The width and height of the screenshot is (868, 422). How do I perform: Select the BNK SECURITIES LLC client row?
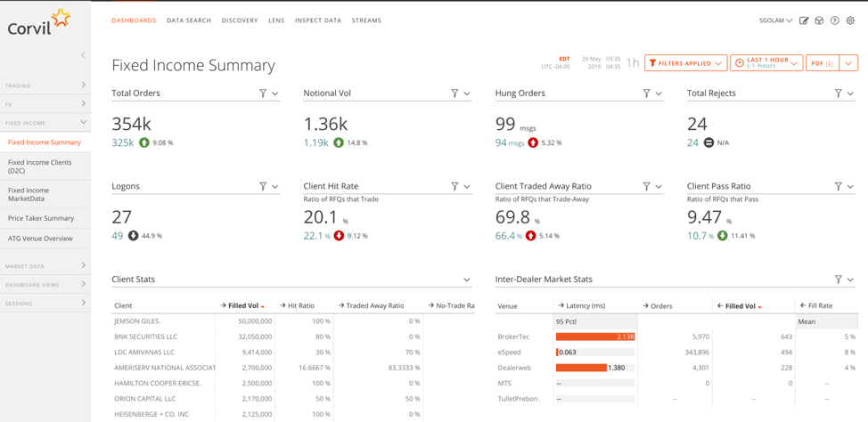click(292, 337)
